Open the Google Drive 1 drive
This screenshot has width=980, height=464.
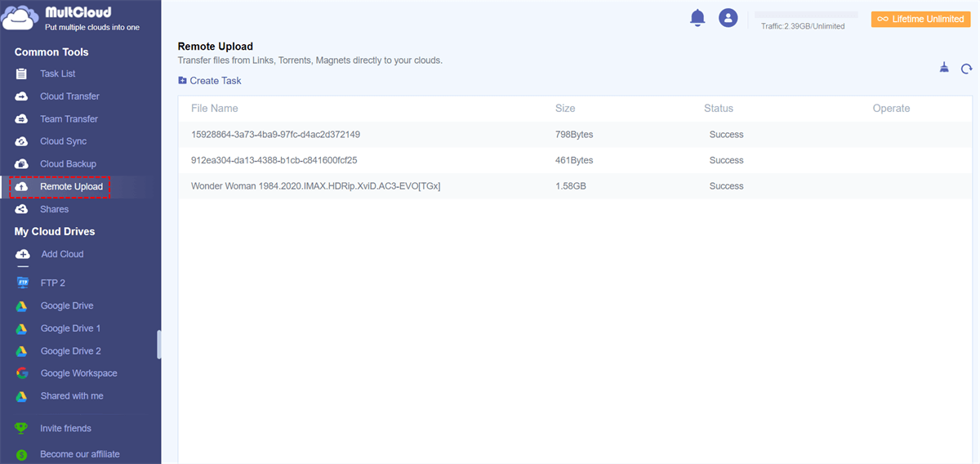[70, 328]
